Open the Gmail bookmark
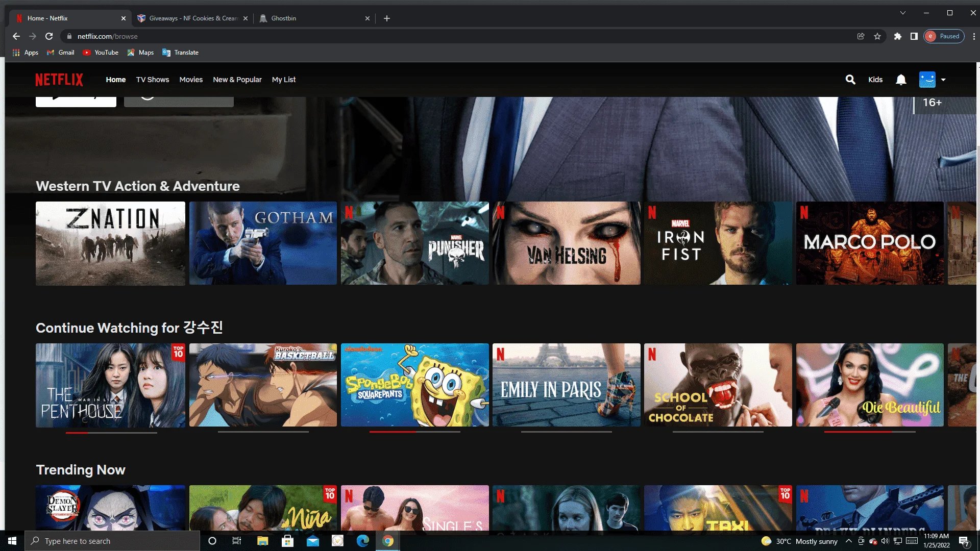 pyautogui.click(x=61, y=53)
